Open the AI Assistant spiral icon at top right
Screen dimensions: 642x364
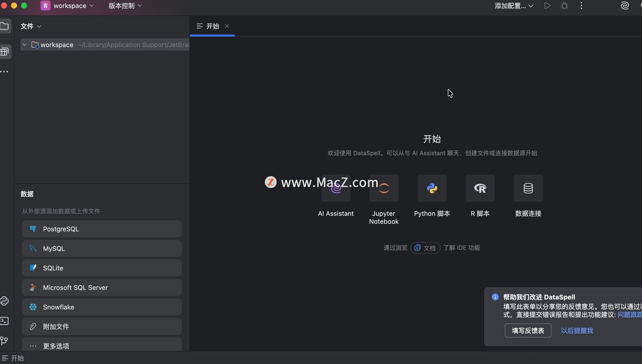click(x=625, y=6)
